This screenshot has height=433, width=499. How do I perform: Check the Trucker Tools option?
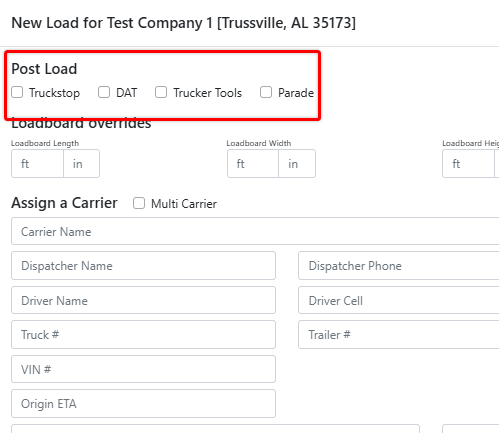(161, 92)
